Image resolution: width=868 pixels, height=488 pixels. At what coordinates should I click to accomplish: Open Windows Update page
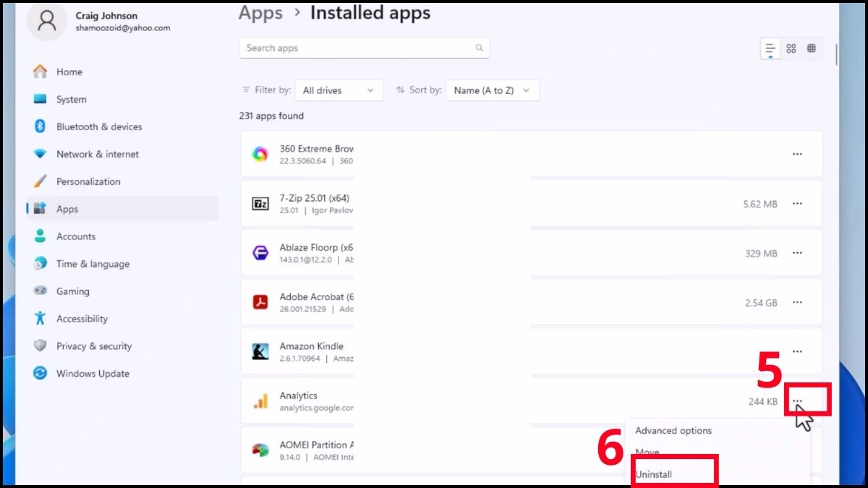click(x=93, y=374)
